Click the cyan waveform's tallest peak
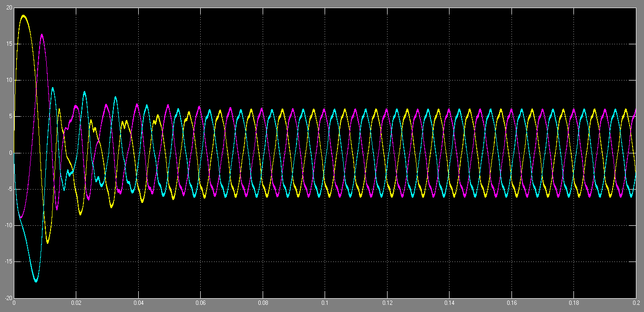The height and width of the screenshot is (312, 644). click(52, 88)
